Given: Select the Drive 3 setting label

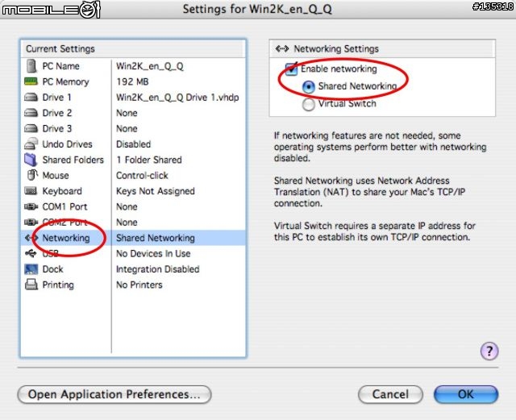Looking at the screenshot, I should point(57,129).
